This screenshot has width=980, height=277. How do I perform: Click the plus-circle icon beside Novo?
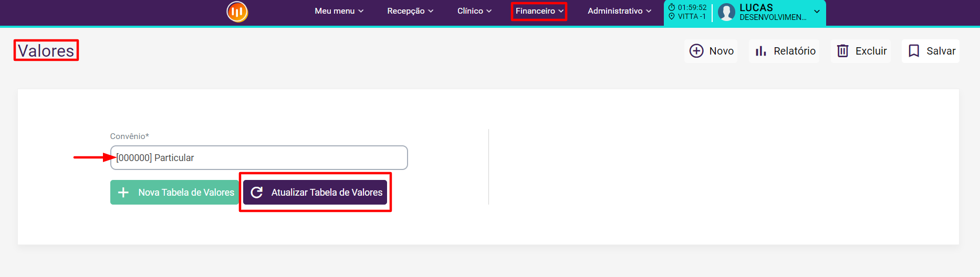tap(696, 51)
